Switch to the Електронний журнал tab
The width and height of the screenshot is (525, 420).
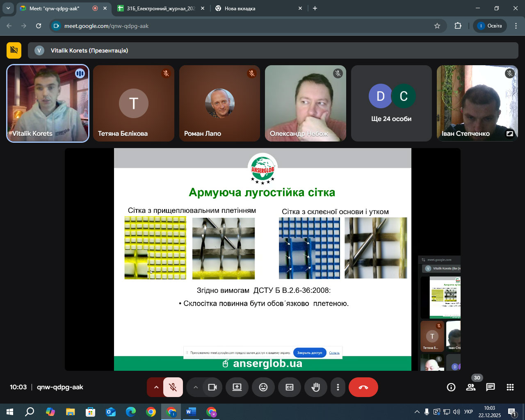point(160,8)
